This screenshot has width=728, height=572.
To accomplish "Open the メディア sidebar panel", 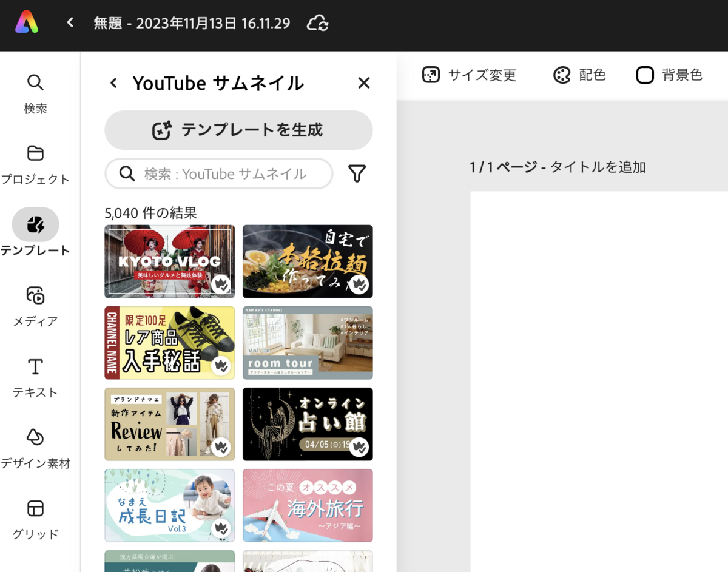I will pyautogui.click(x=35, y=307).
